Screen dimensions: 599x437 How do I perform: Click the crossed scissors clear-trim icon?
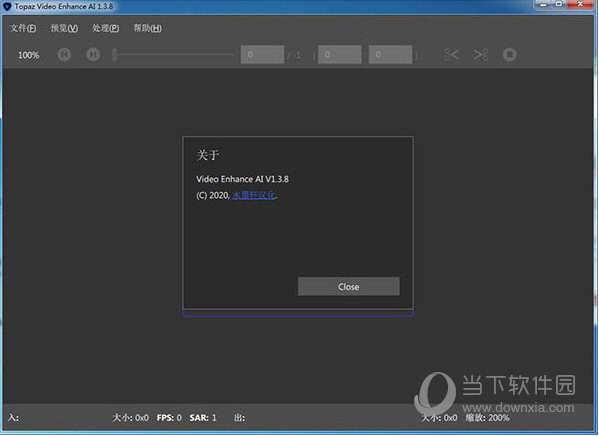(481, 55)
